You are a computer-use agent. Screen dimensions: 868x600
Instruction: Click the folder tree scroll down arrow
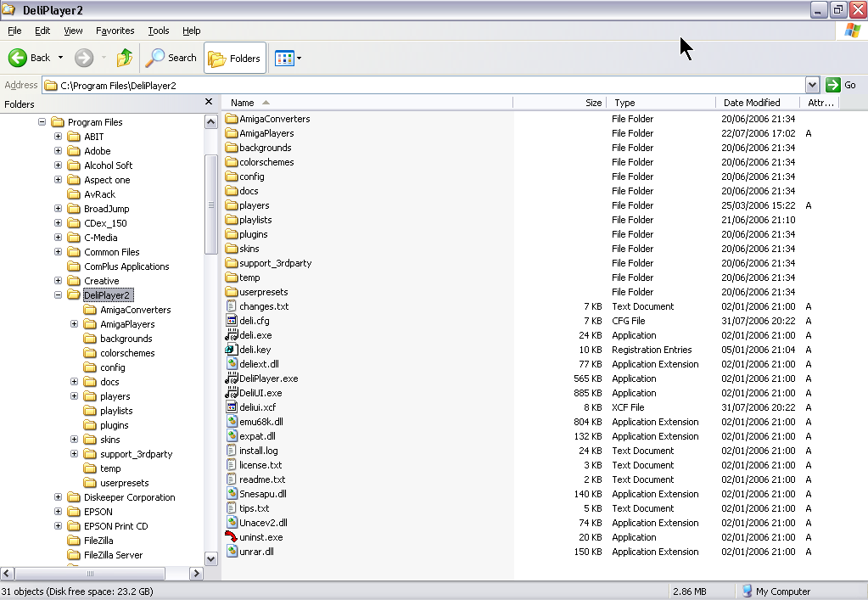point(211,559)
